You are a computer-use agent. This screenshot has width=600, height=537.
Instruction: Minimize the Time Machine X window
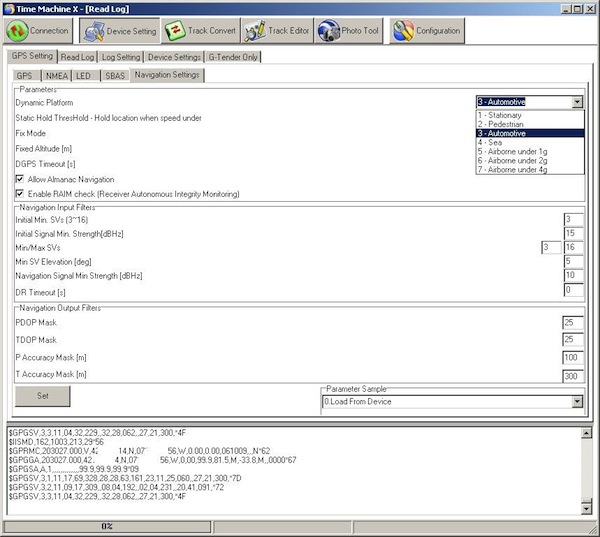[567, 9]
